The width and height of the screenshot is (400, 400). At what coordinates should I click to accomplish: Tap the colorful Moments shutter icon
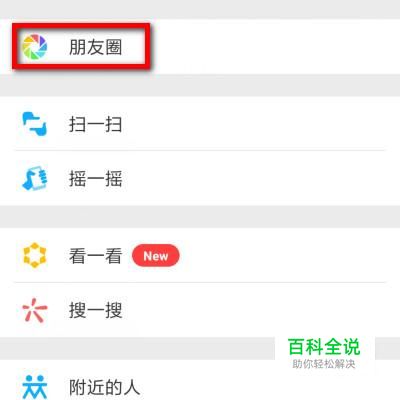pos(35,47)
